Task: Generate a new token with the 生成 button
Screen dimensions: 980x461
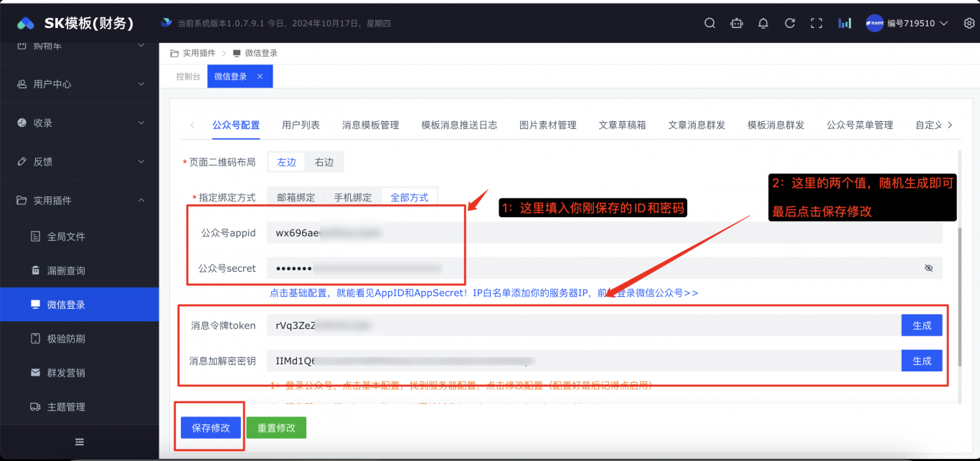Action: click(921, 325)
